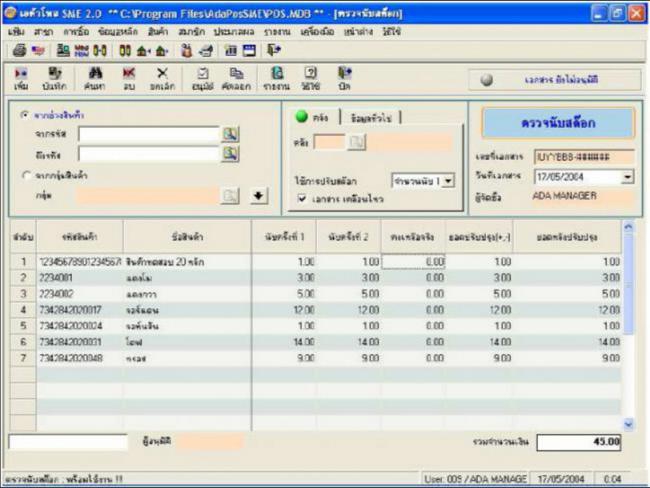Click the blank input box at bottom left

(x=68, y=442)
